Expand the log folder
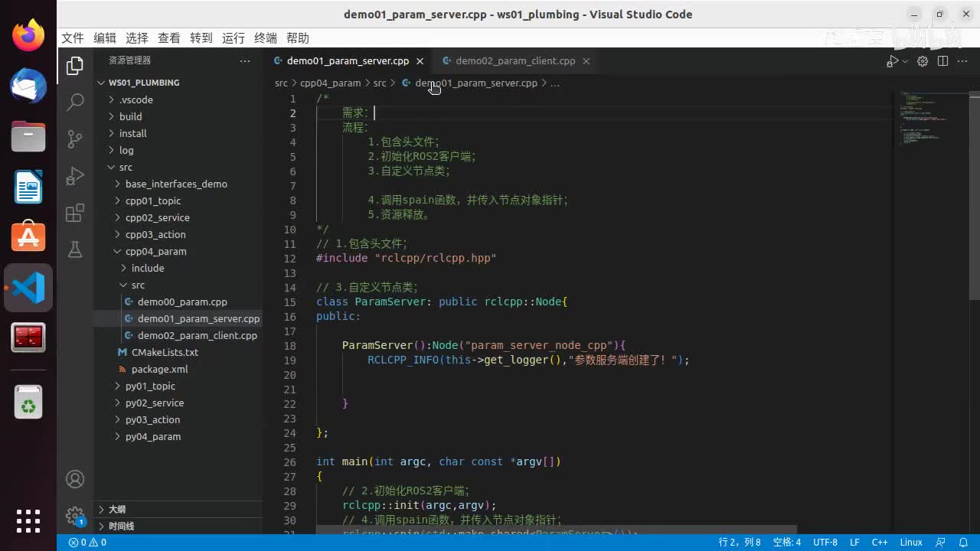This screenshot has width=980, height=551. [178, 150]
